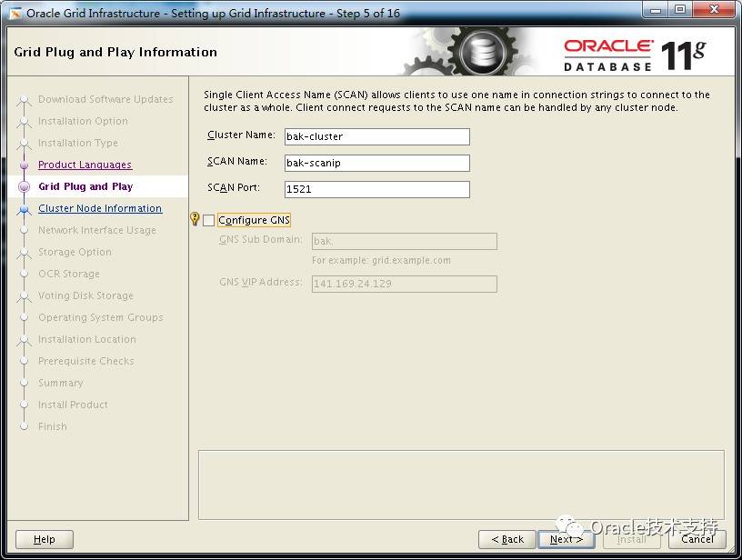This screenshot has width=742, height=560.
Task: Close the installer window
Action: click(x=715, y=10)
